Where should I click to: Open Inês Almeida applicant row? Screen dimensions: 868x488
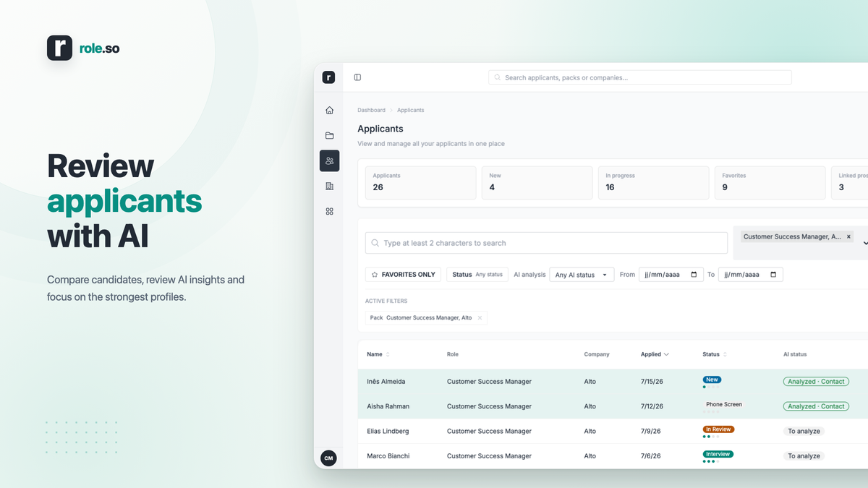click(x=613, y=382)
